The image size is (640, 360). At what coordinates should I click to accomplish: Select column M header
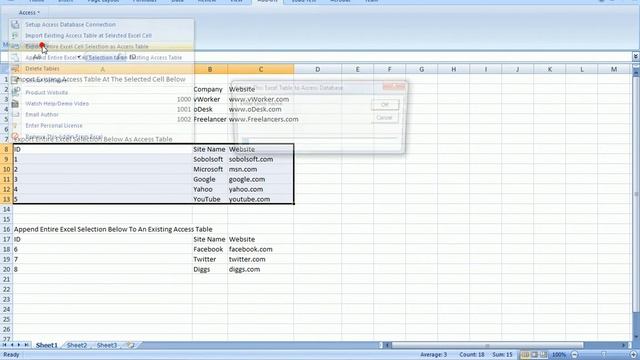(614, 69)
